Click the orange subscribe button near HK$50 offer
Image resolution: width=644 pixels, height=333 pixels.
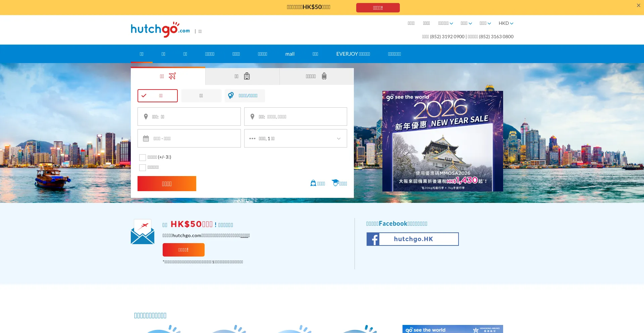pos(183,249)
